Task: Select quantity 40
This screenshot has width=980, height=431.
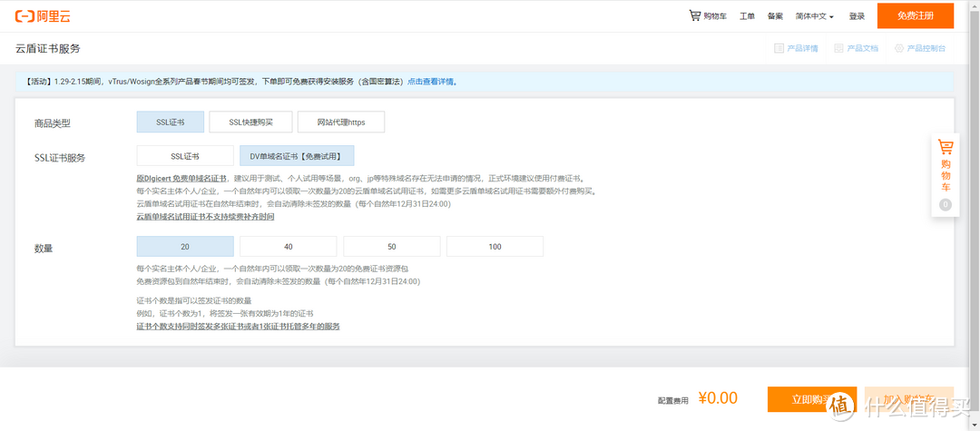Action: pyautogui.click(x=289, y=246)
